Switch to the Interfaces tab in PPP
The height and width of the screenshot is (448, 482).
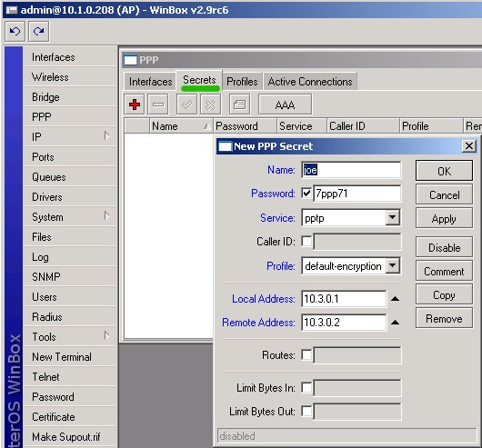coord(150,82)
